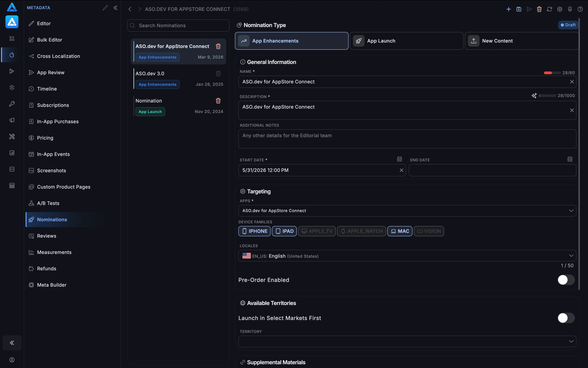
Task: Open the Territory dropdown
Action: [x=407, y=341]
